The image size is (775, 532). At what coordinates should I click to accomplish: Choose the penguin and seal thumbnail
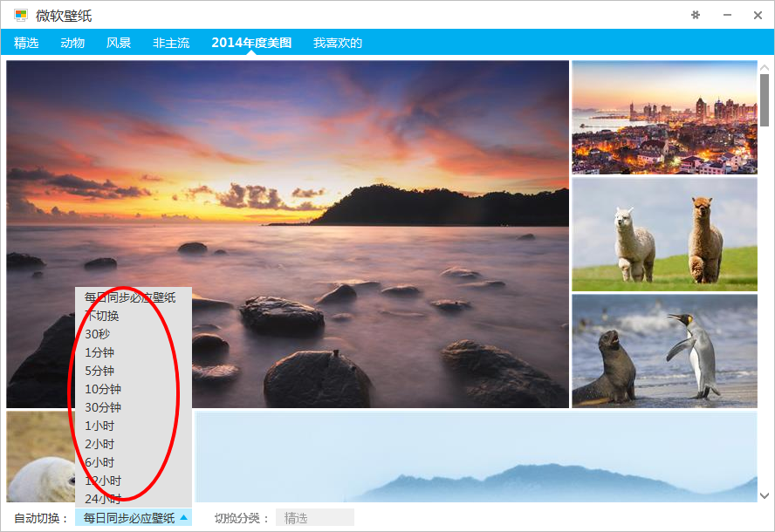664,351
